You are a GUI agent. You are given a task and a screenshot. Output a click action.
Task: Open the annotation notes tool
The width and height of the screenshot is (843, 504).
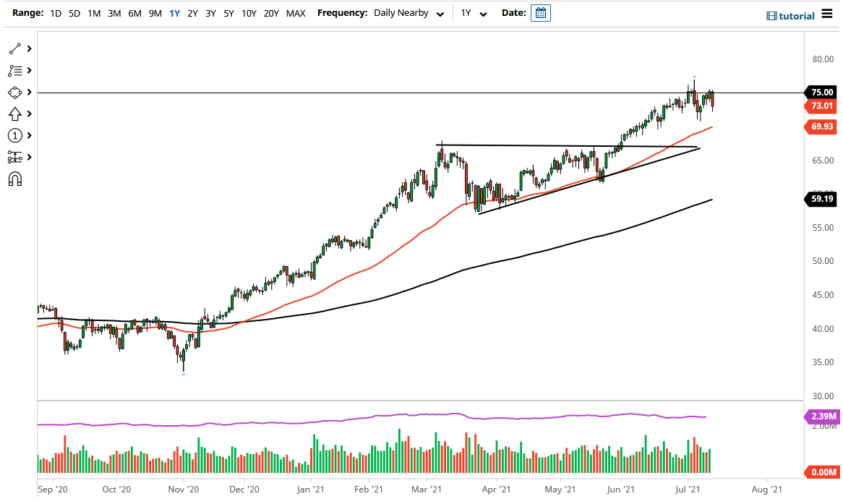point(14,70)
